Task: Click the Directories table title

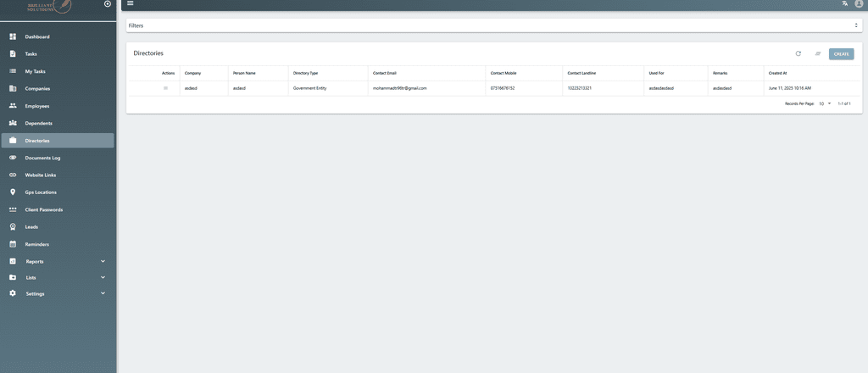Action: [x=148, y=53]
